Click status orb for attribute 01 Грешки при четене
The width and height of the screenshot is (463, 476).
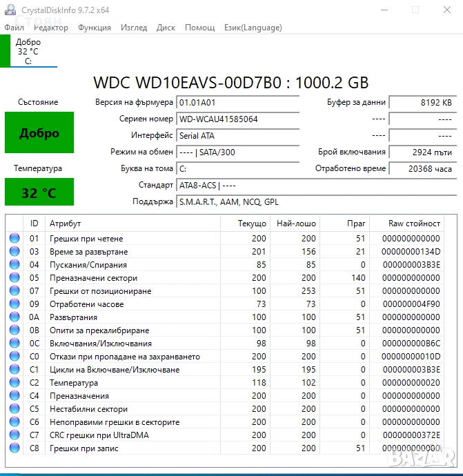coord(14,239)
